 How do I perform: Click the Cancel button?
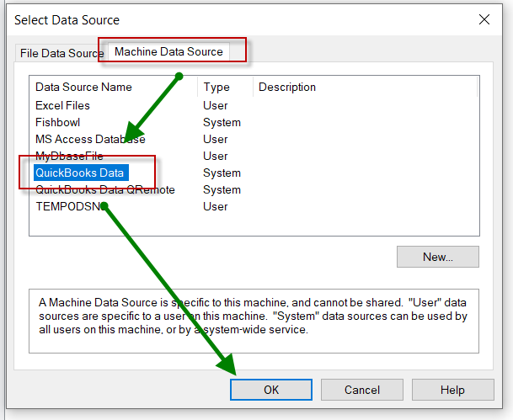click(362, 390)
